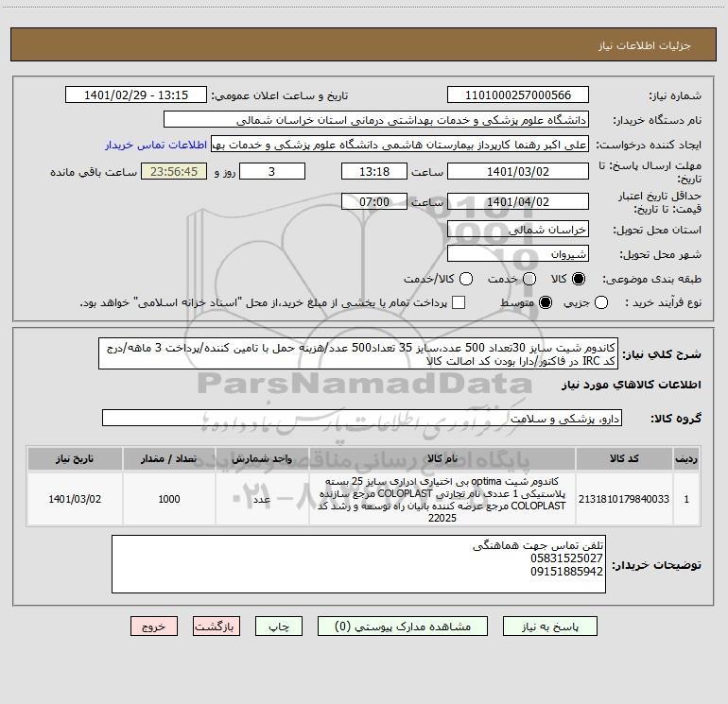Image resolution: width=728 pixels, height=704 pixels.
Task: Tick the اسناد خزانه اسلامی payment checkbox
Action: (x=459, y=302)
